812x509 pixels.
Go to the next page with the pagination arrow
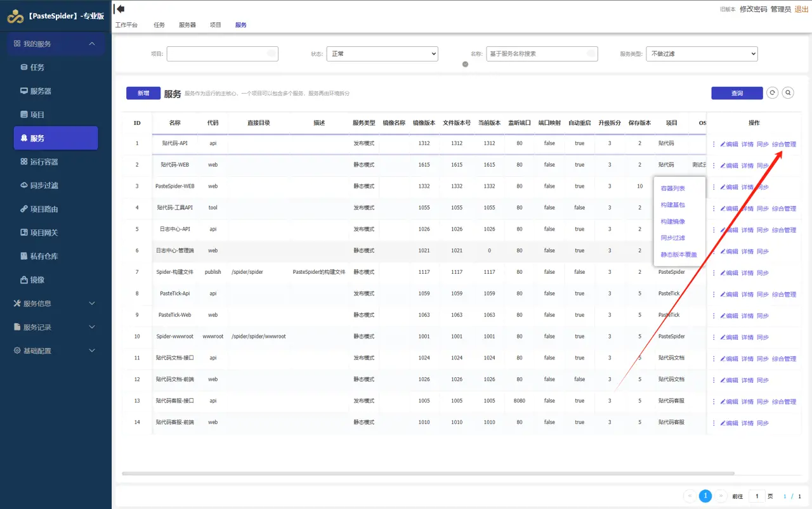[721, 496]
